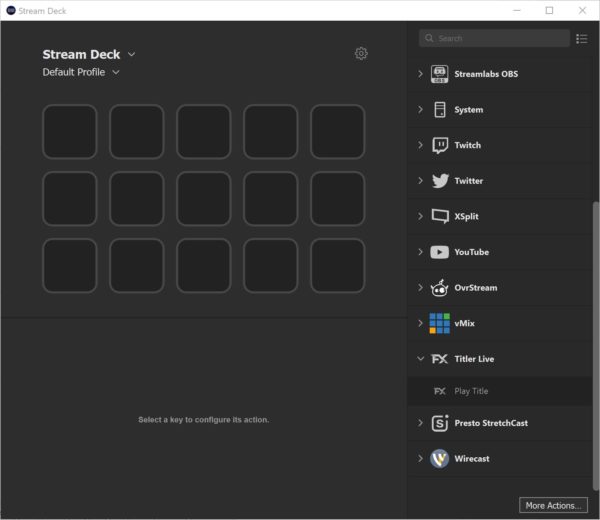Expand the Wirecast category chevron
The height and width of the screenshot is (520, 600).
(x=421, y=458)
